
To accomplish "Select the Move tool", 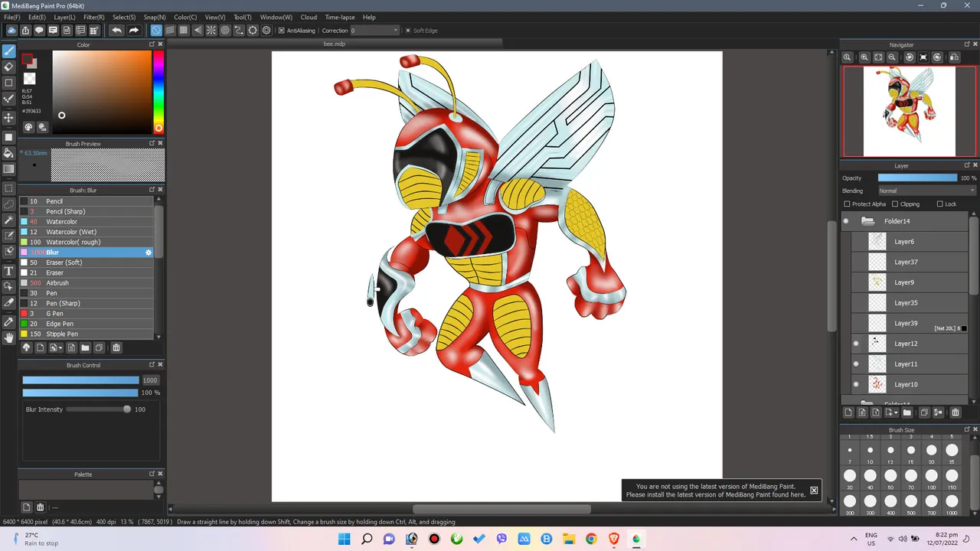I will tap(8, 117).
